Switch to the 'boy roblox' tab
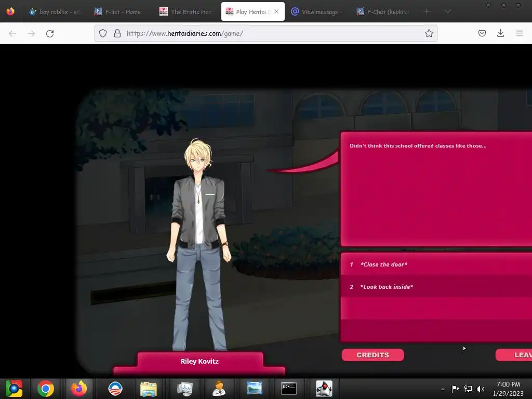Screen dimensions: 532x399 (54, 12)
